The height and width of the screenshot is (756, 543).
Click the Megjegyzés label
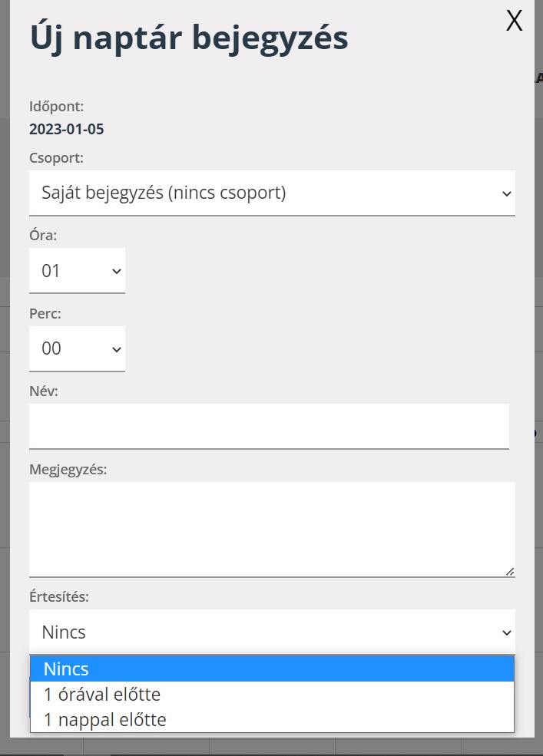click(x=68, y=469)
